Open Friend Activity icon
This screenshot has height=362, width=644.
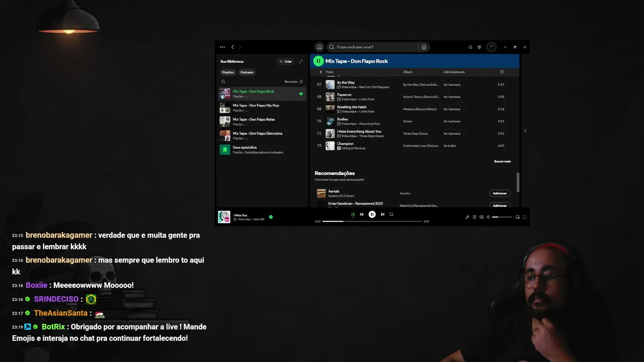point(479,47)
